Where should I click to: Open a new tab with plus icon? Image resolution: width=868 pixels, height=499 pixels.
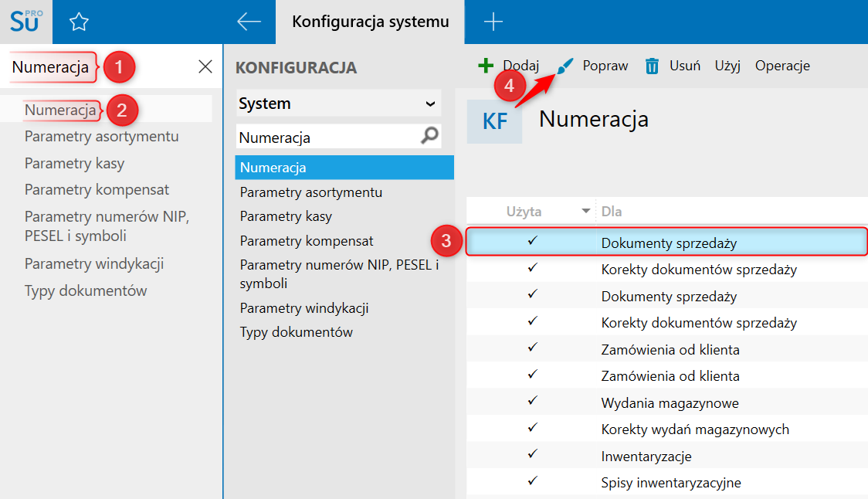(493, 22)
